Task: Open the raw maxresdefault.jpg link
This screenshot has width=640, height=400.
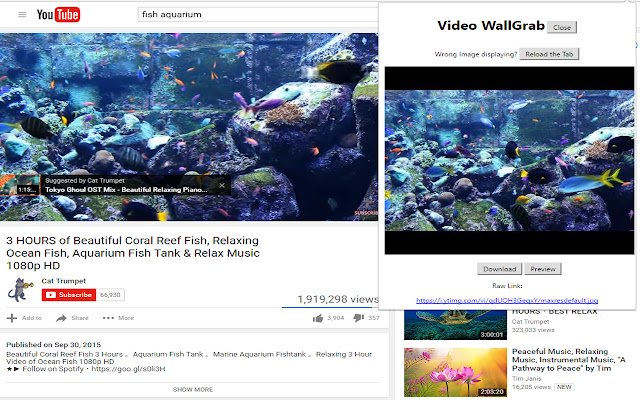Action: point(507,300)
